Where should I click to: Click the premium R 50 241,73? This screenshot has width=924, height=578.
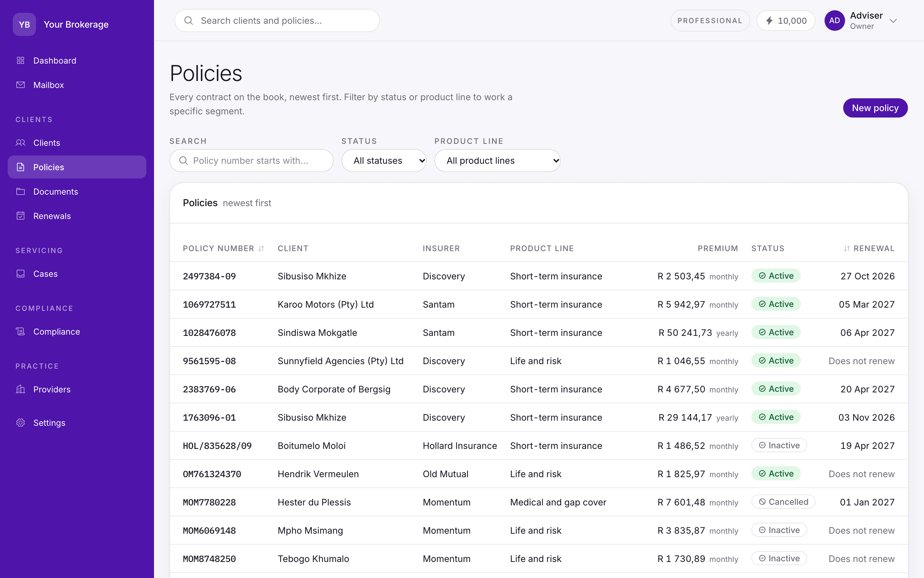click(685, 333)
